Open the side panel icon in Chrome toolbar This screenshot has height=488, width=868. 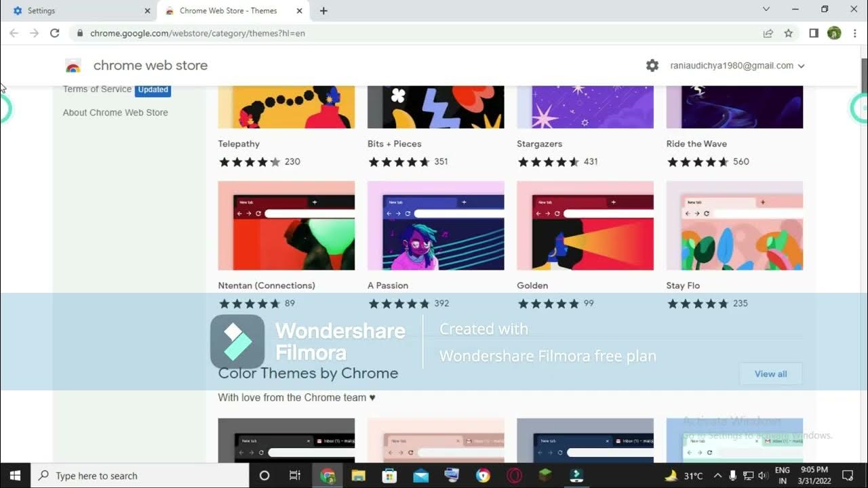(x=814, y=33)
